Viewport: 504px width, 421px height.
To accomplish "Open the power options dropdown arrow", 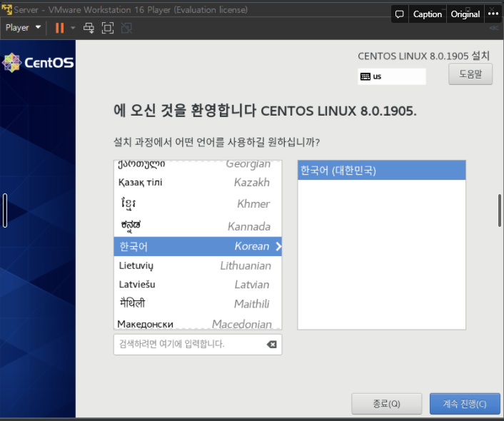I will 73,28.
